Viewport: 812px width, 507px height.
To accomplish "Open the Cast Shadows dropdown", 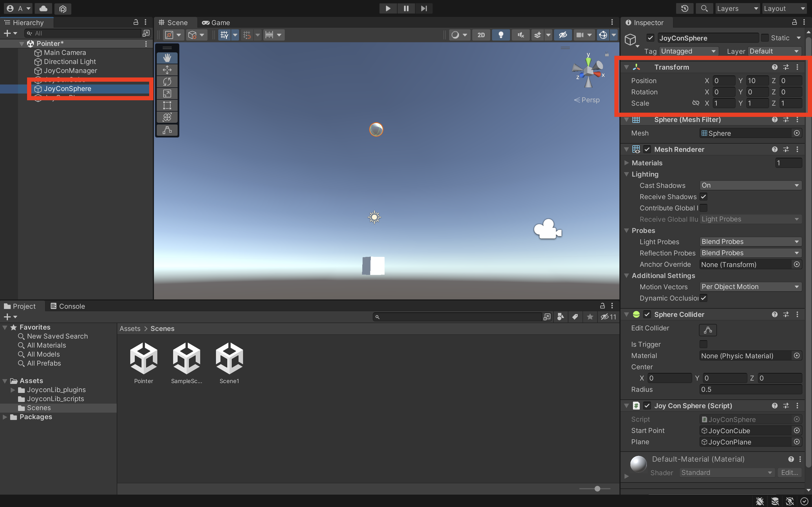I will tap(750, 185).
